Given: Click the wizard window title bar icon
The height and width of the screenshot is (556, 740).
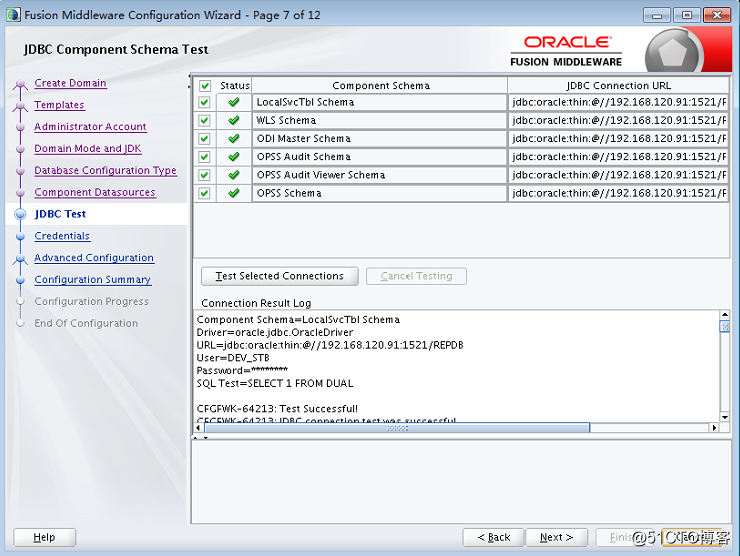Looking at the screenshot, I should click(13, 15).
